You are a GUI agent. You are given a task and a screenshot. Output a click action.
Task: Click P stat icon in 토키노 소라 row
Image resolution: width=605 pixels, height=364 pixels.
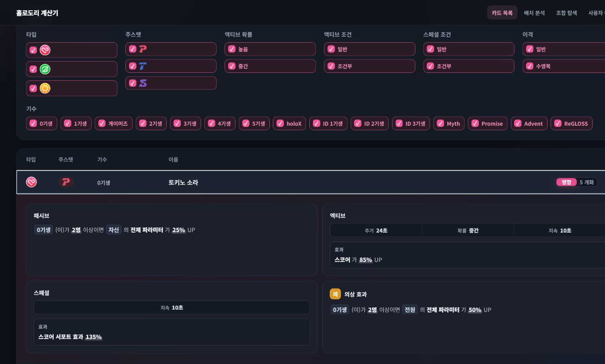(66, 182)
